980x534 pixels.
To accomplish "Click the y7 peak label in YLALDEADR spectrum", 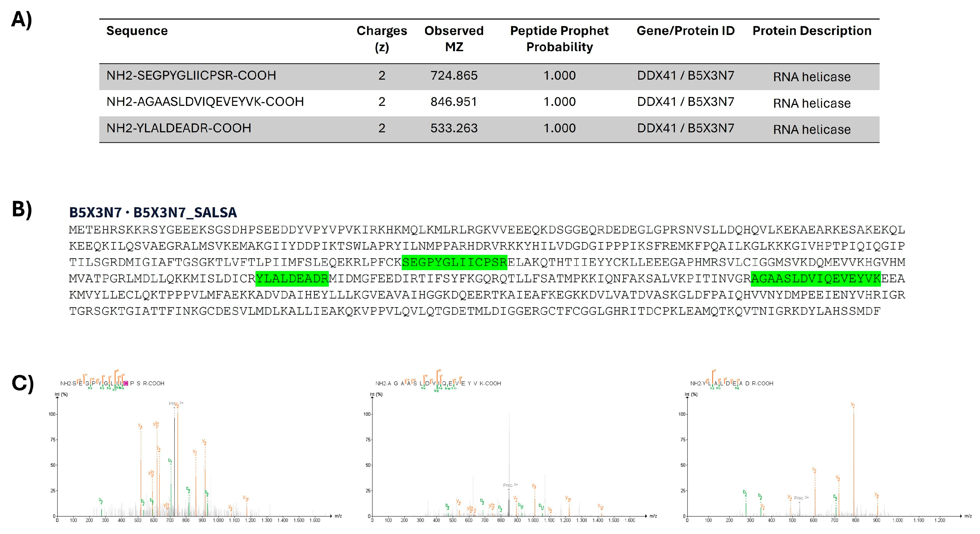I will click(x=853, y=405).
